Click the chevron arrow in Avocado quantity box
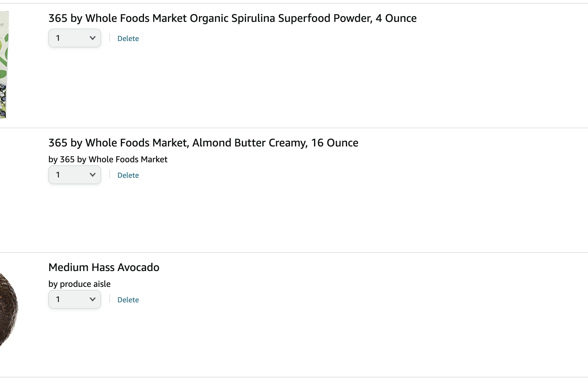 coord(93,299)
